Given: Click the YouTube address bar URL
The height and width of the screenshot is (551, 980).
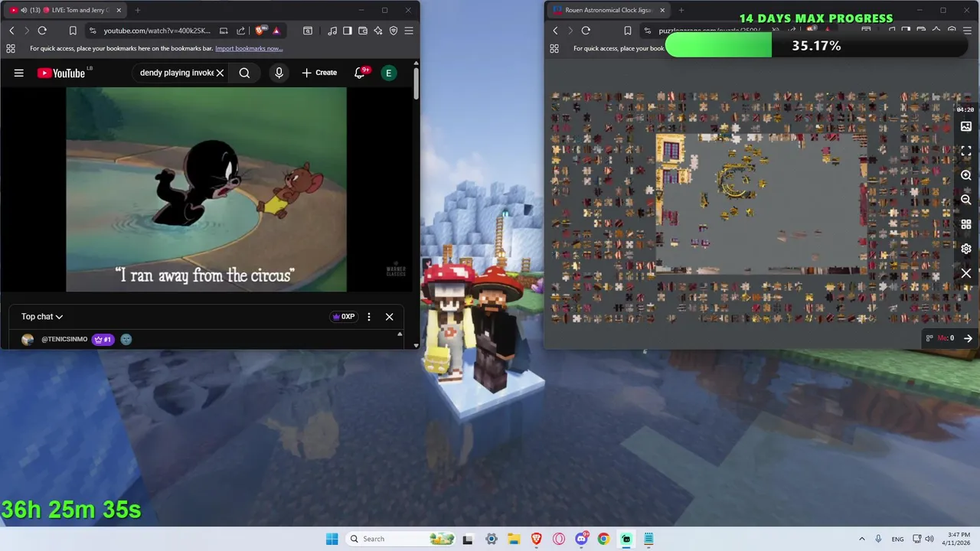Looking at the screenshot, I should coord(157,31).
